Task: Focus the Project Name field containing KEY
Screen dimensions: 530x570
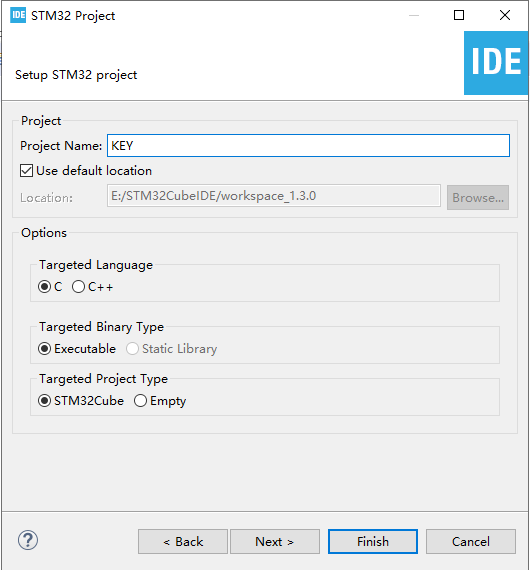Action: click(x=308, y=146)
